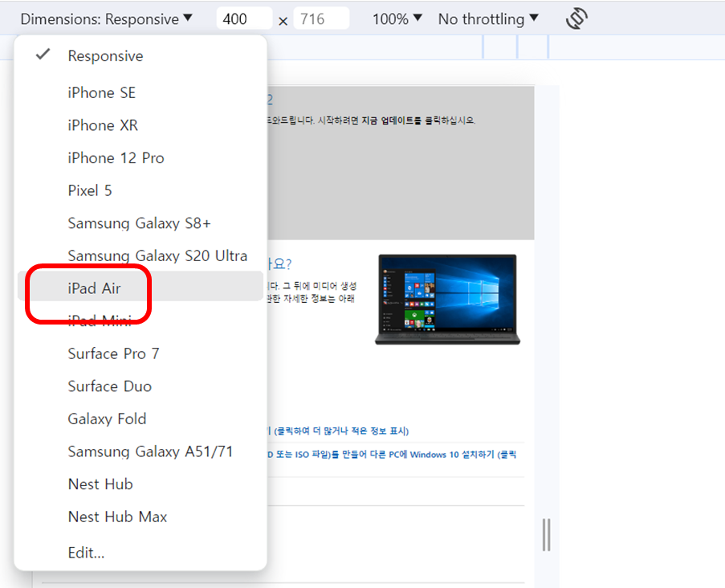This screenshot has width=725, height=588.
Task: Open the ISO 파일 Windows 10 설치하기 link
Action: pos(392,455)
